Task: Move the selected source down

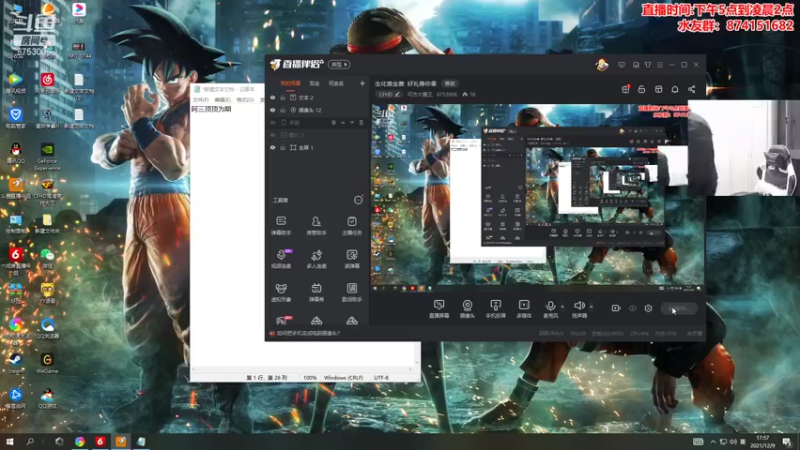Action: click(352, 122)
